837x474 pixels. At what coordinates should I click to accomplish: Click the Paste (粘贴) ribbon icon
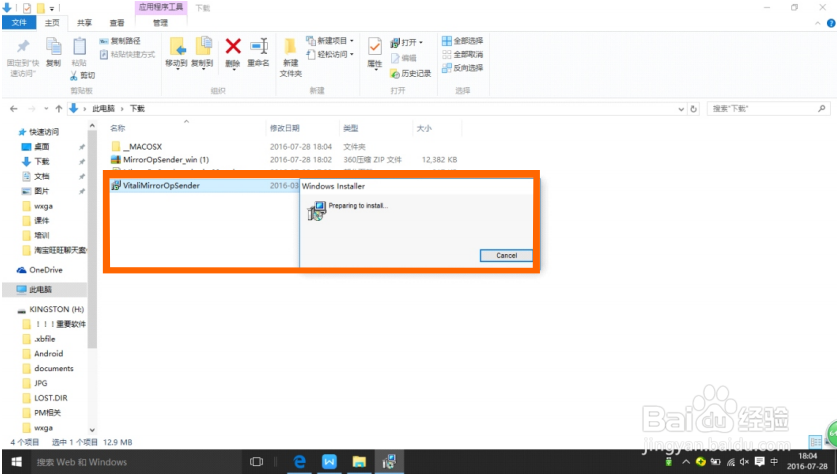(79, 52)
